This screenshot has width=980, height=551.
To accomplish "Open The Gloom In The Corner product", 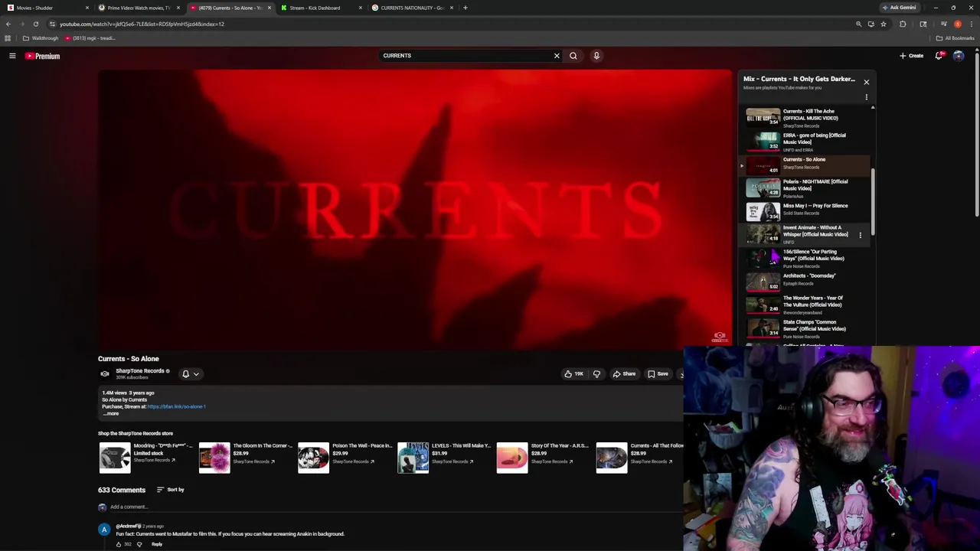I will [244, 457].
